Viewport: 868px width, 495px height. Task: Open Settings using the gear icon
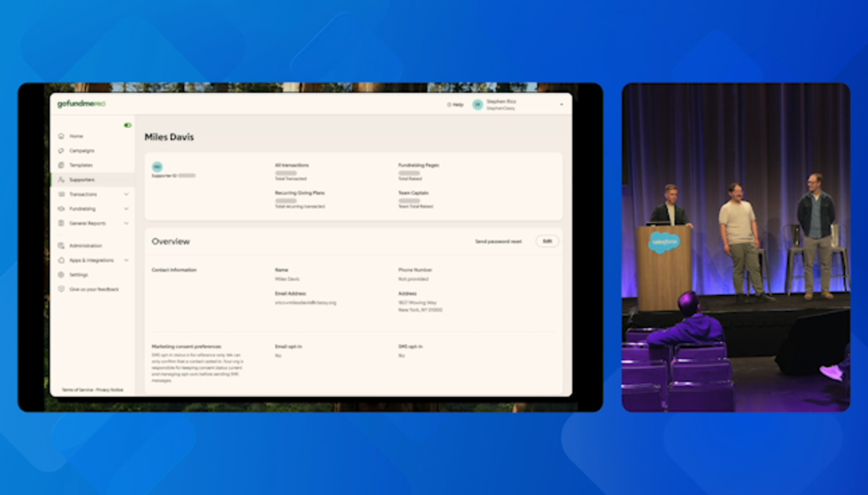tap(61, 275)
